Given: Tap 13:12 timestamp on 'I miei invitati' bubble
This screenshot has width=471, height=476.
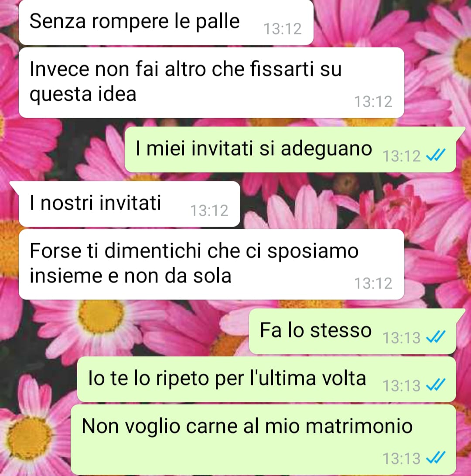Looking at the screenshot, I should tap(402, 156).
